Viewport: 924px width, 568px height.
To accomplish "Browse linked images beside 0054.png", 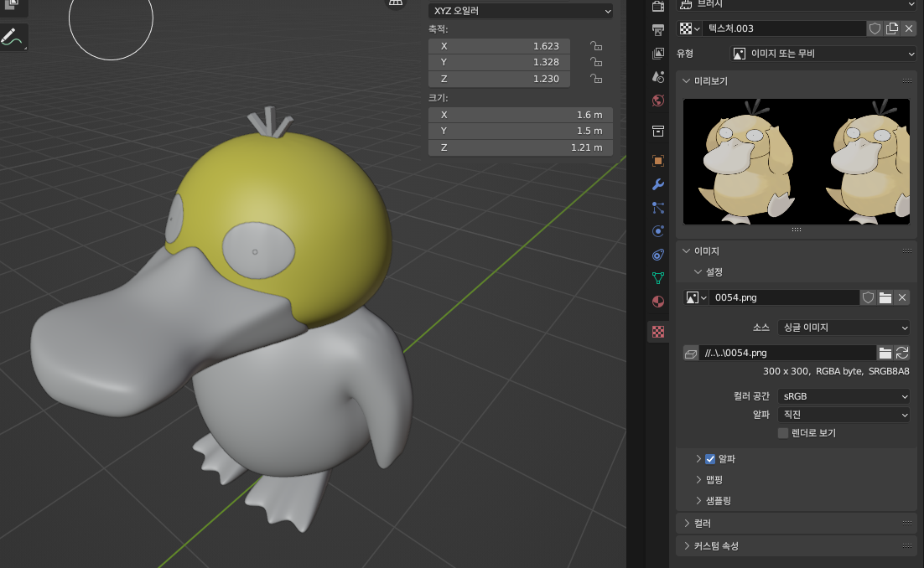I will click(x=696, y=297).
